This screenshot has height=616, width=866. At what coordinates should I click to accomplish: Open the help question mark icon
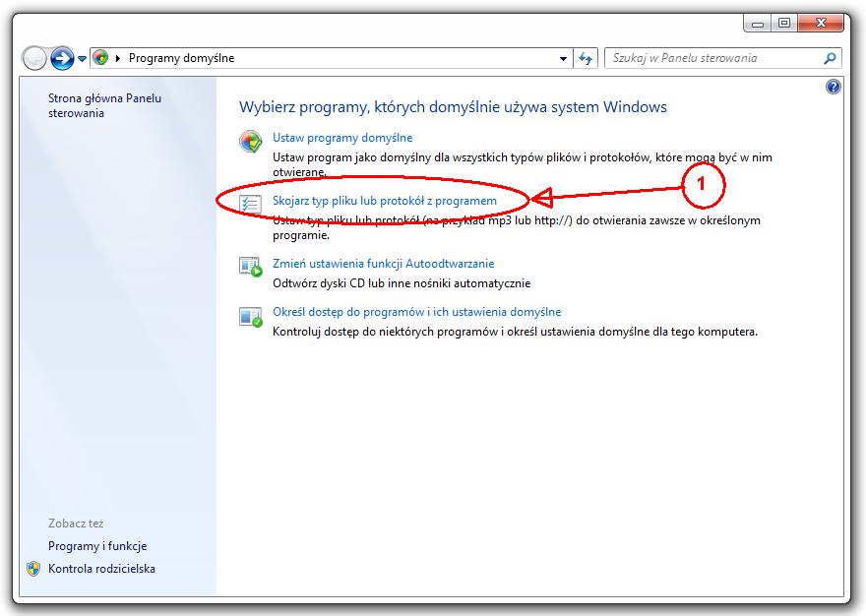click(x=834, y=87)
